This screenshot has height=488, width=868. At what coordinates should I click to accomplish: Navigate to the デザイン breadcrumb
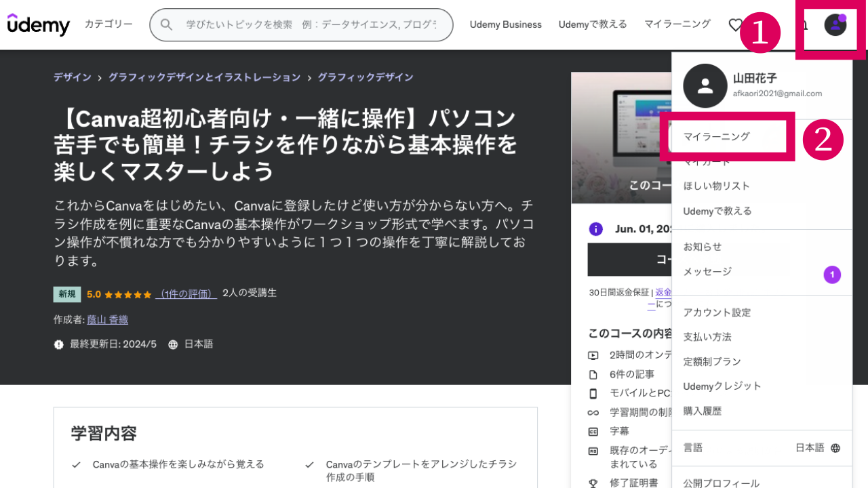[72, 77]
